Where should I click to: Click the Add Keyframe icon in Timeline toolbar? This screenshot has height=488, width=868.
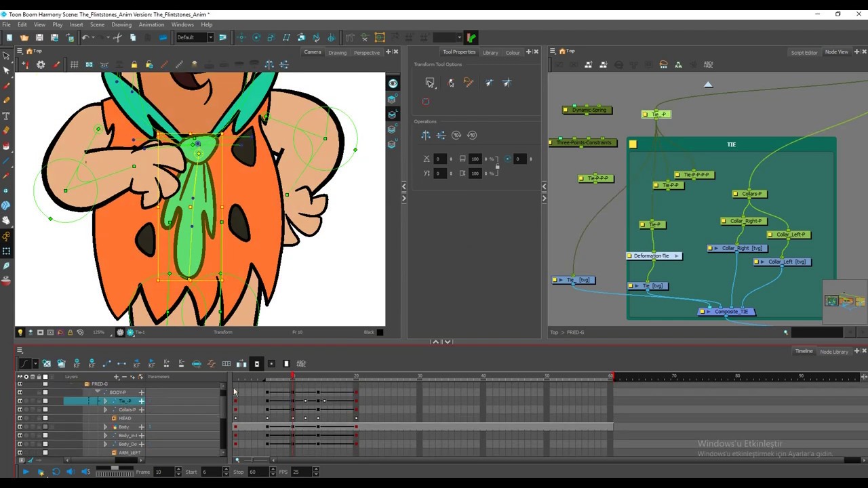[x=77, y=364]
